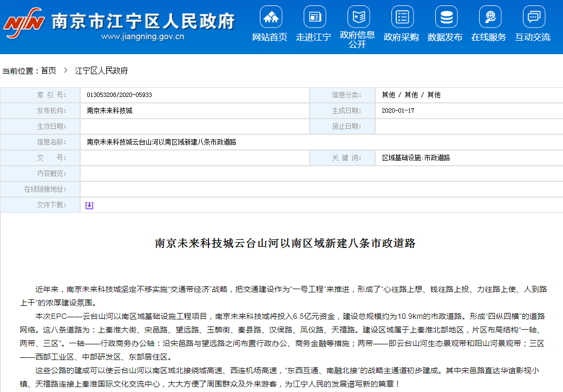Click the www.jiangning.gov.cn address text
Viewport: 563px width, 392px height.
(x=143, y=37)
